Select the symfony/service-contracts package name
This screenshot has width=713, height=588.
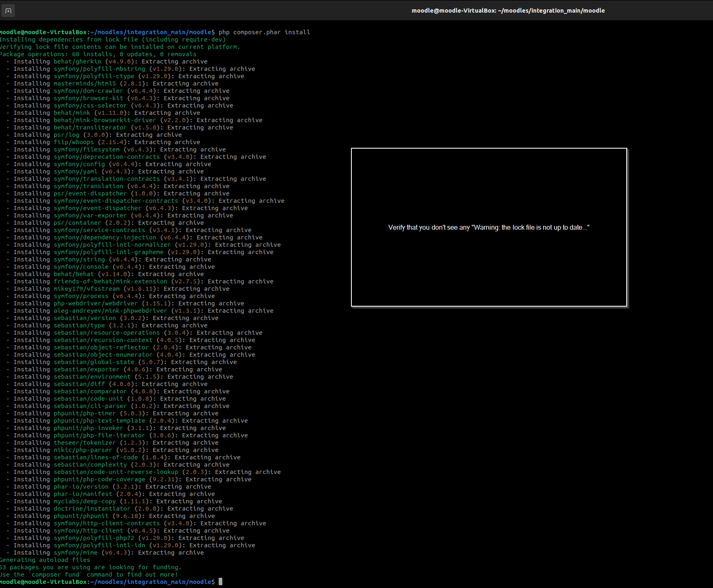point(99,230)
